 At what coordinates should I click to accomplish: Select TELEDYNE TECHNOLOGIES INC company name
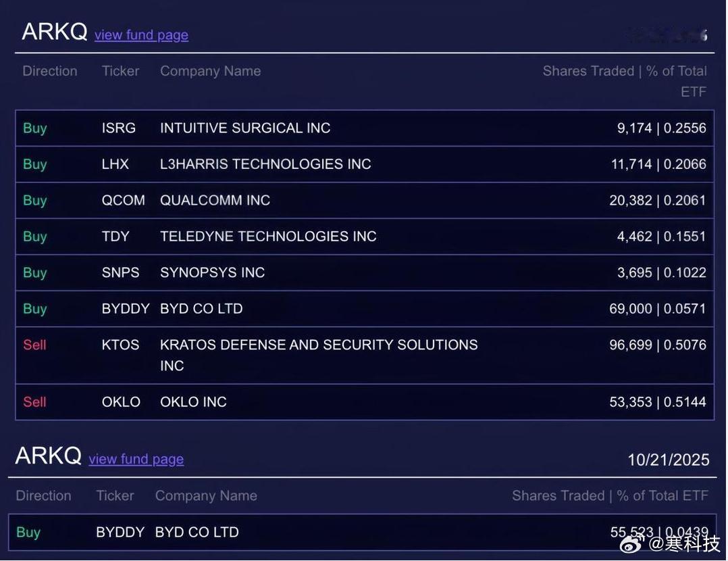268,237
